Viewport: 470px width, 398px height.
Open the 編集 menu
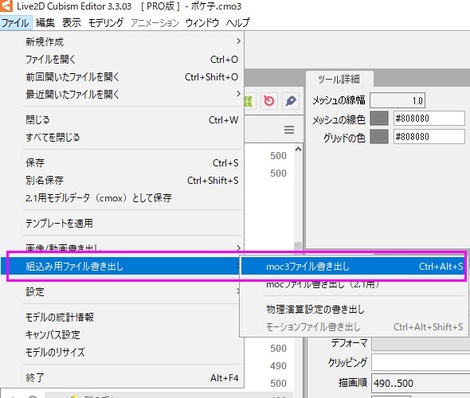click(x=45, y=23)
